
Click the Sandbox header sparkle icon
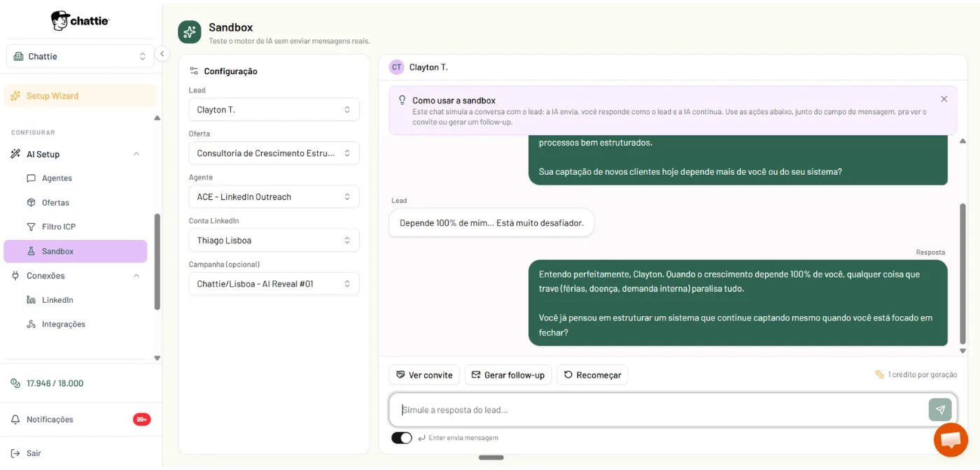click(x=190, y=32)
